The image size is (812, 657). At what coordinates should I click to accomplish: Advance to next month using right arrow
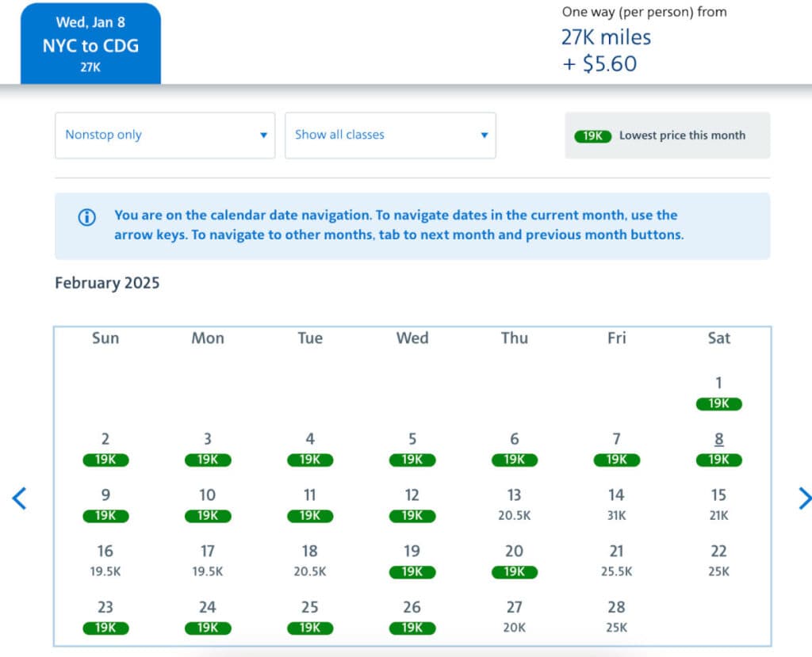point(803,498)
